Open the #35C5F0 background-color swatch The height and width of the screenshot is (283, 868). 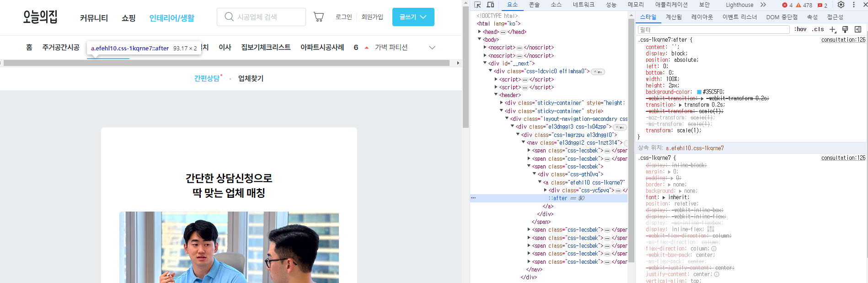click(x=699, y=92)
